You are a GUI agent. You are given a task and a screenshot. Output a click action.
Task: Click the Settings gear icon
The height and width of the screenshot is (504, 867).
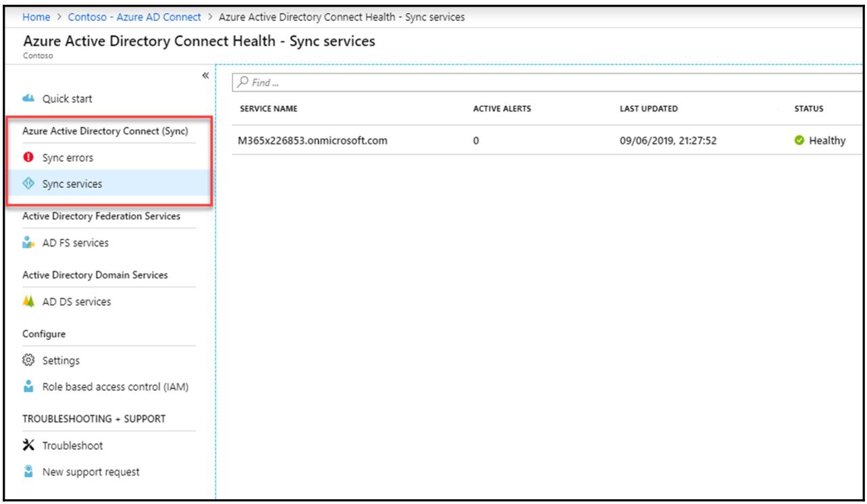(x=28, y=361)
